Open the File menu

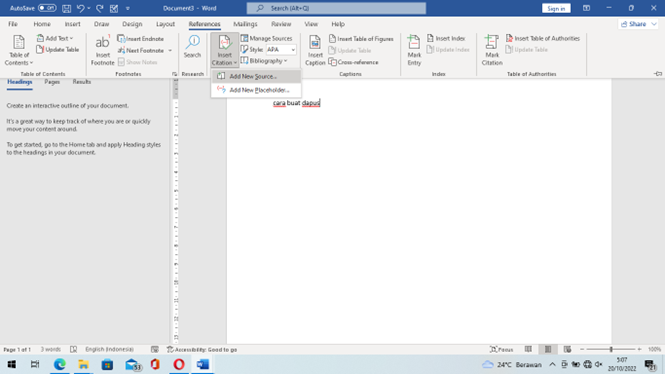pos(13,24)
